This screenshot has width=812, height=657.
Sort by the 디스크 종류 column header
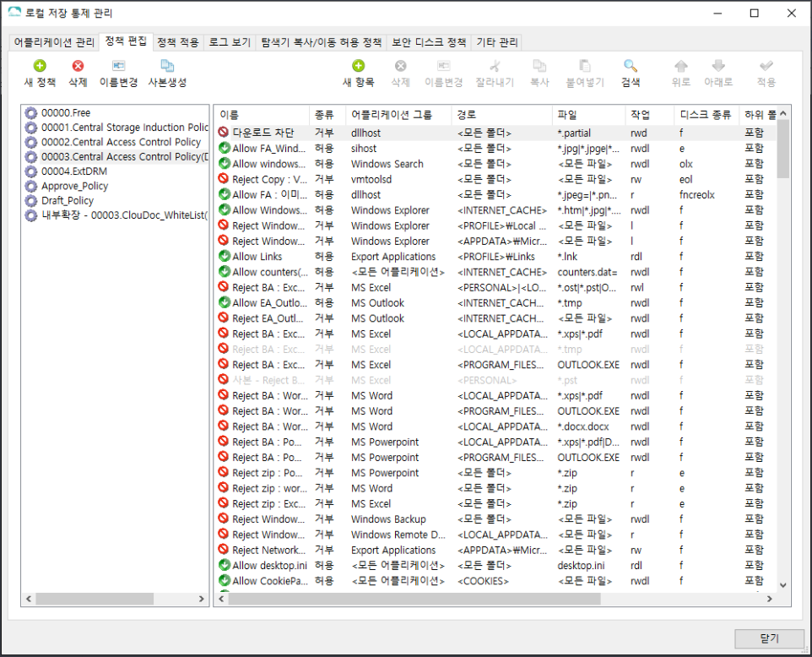point(706,115)
